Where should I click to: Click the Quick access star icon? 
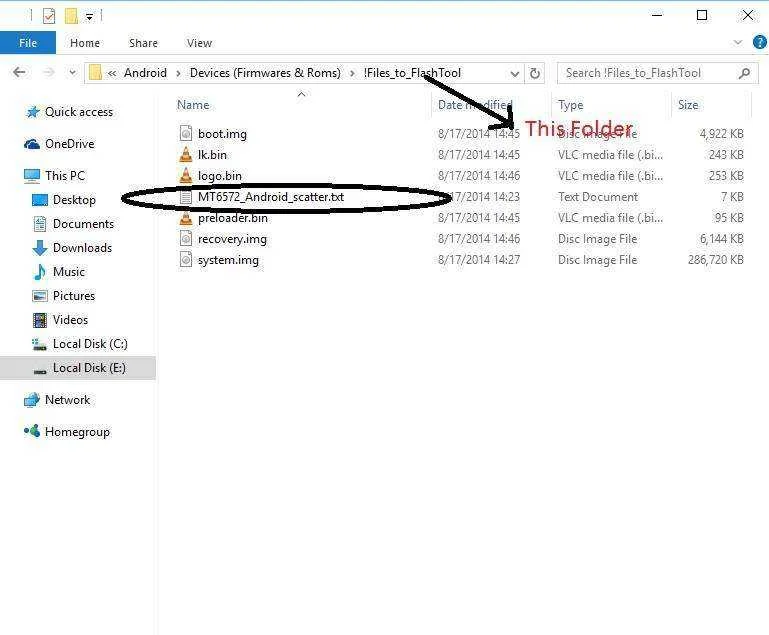tap(32, 112)
